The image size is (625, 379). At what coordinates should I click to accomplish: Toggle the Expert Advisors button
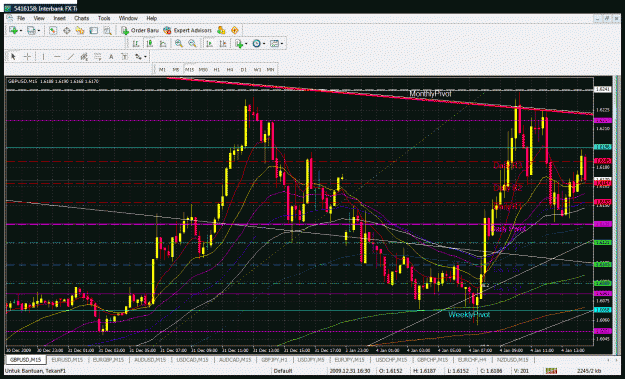point(187,30)
